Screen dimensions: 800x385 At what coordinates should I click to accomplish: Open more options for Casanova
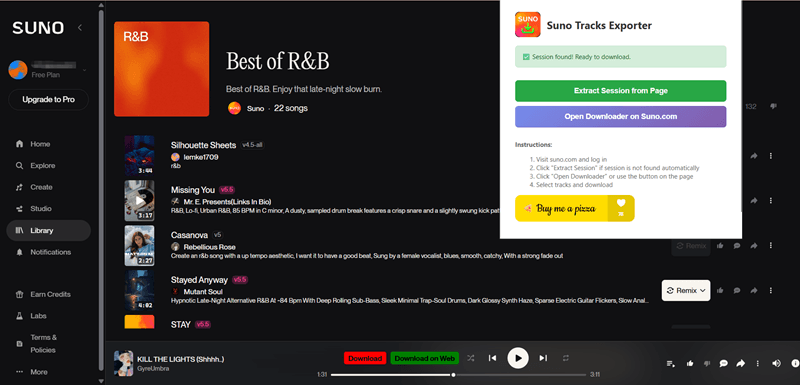770,245
